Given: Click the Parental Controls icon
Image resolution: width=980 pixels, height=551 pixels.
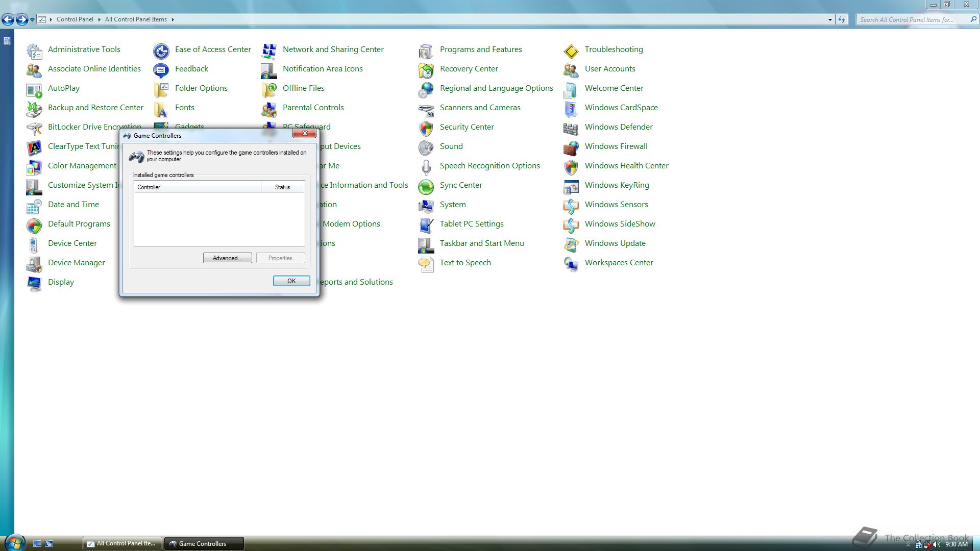Looking at the screenshot, I should point(269,109).
